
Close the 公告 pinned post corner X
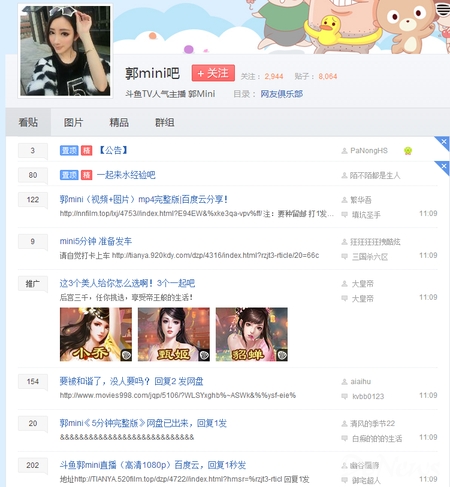pos(444,142)
